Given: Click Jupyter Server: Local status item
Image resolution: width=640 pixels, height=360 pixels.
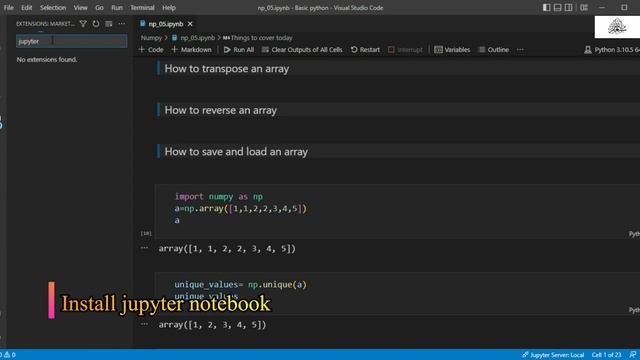Looking at the screenshot, I should [x=553, y=355].
